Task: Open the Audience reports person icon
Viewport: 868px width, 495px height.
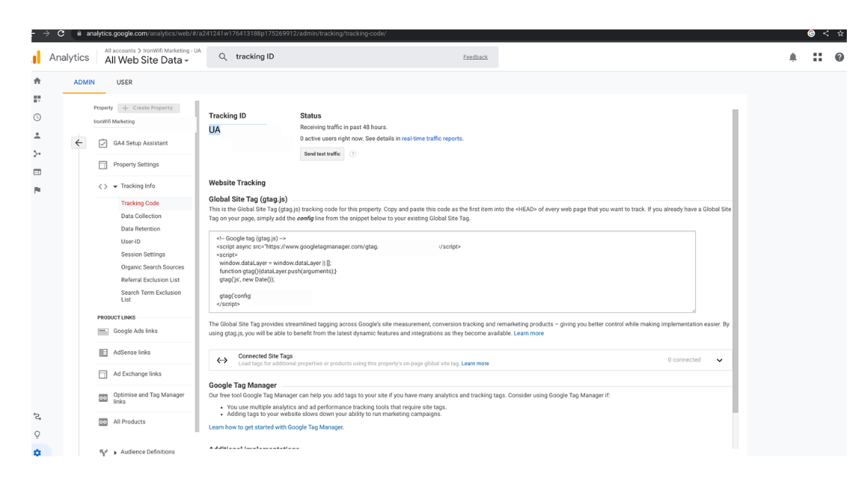Action: pyautogui.click(x=37, y=135)
